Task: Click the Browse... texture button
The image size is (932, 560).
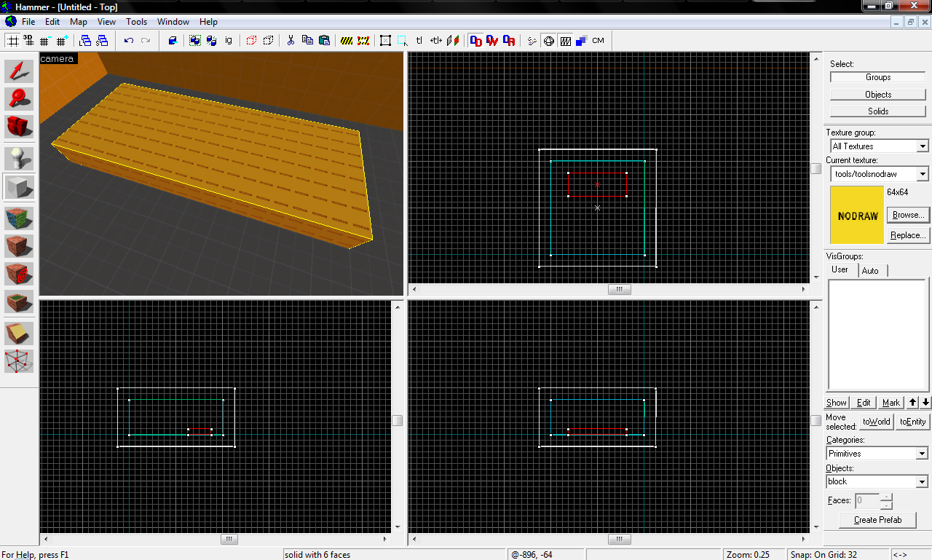Action: click(x=908, y=215)
